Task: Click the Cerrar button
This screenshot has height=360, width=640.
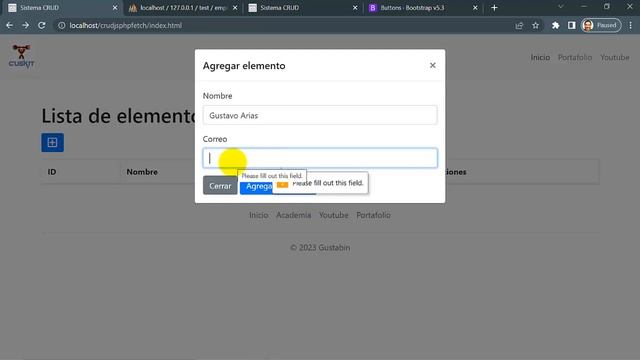Action: click(x=220, y=186)
